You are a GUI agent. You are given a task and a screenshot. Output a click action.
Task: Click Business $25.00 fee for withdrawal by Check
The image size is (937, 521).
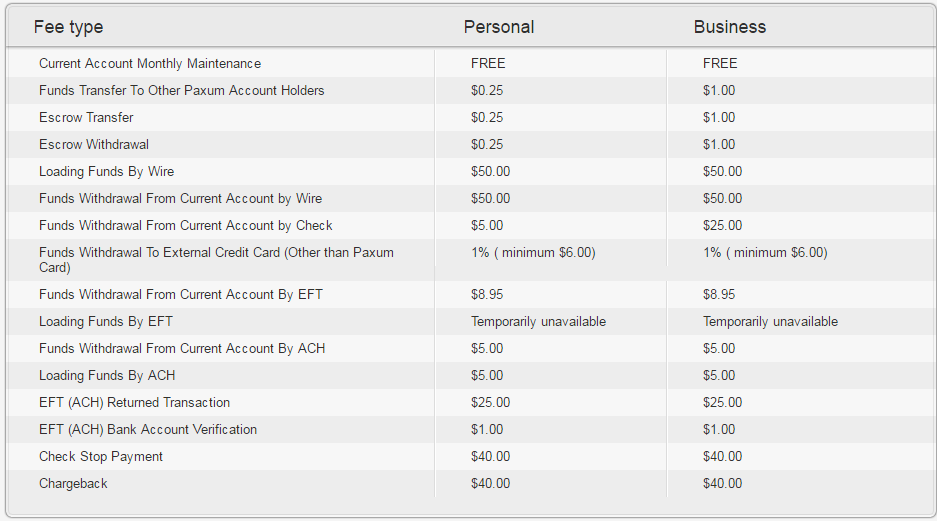pos(722,225)
